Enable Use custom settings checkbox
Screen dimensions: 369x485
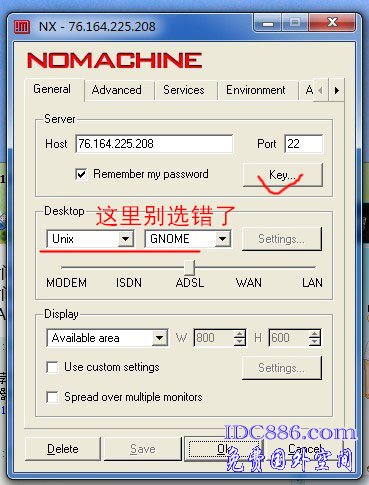(52, 367)
